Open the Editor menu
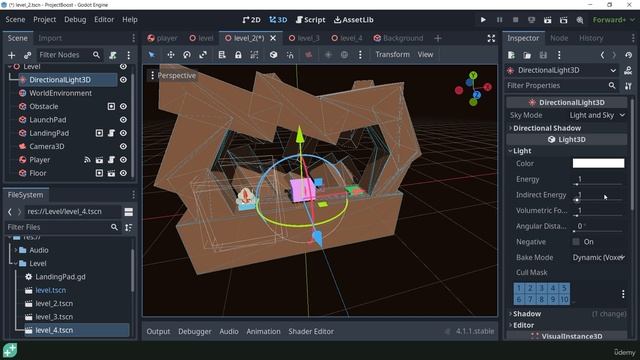 click(x=104, y=20)
